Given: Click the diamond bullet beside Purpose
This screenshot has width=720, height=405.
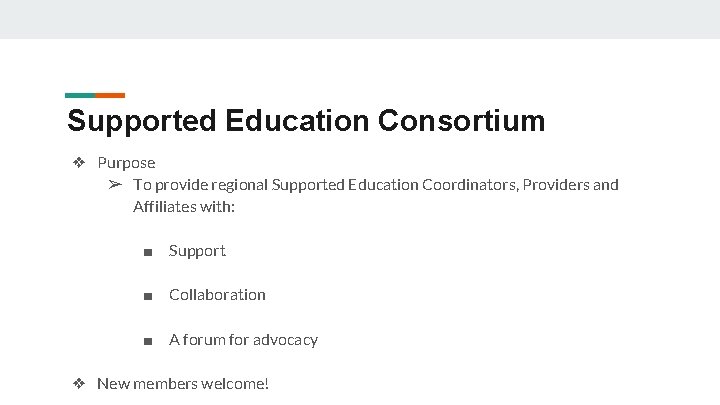Looking at the screenshot, I should pyautogui.click(x=79, y=162).
